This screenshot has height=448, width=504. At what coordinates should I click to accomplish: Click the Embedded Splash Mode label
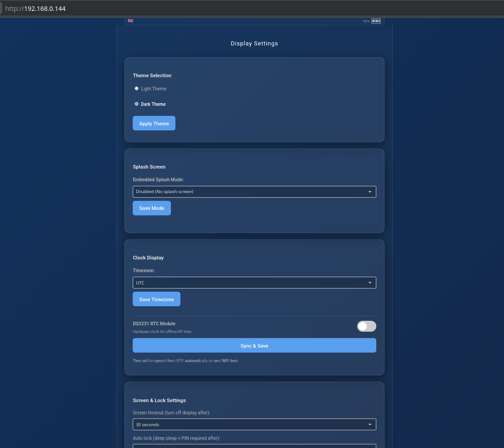(x=158, y=179)
